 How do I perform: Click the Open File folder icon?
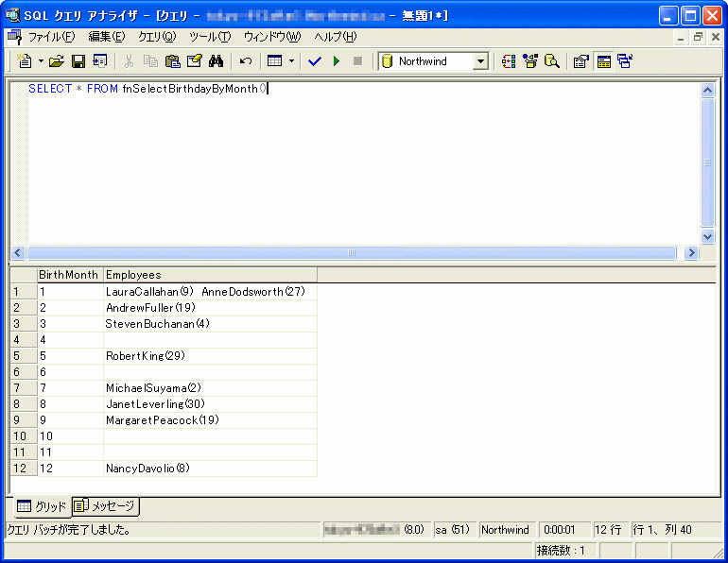coord(56,61)
